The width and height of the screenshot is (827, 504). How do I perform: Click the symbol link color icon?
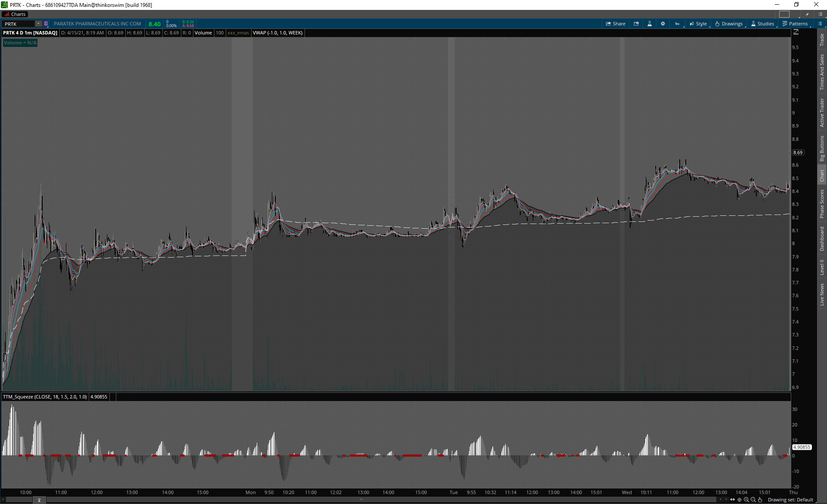(x=46, y=24)
